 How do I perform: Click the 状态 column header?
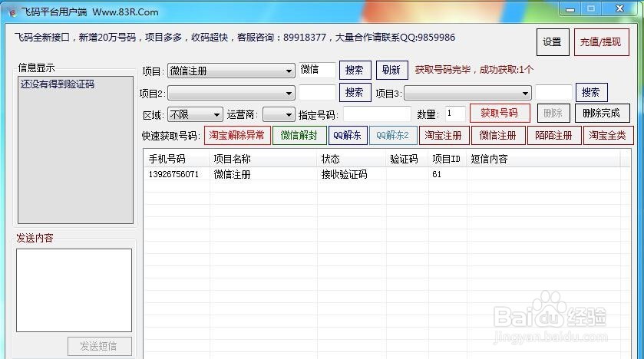coord(352,160)
